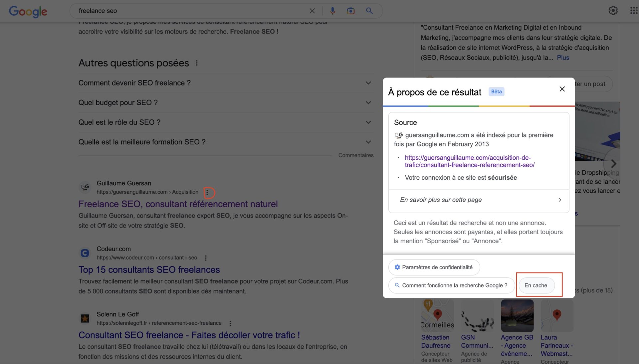Viewport: 639px width, 364px height.
Task: Open the Google apps grid icon
Action: coord(633,11)
